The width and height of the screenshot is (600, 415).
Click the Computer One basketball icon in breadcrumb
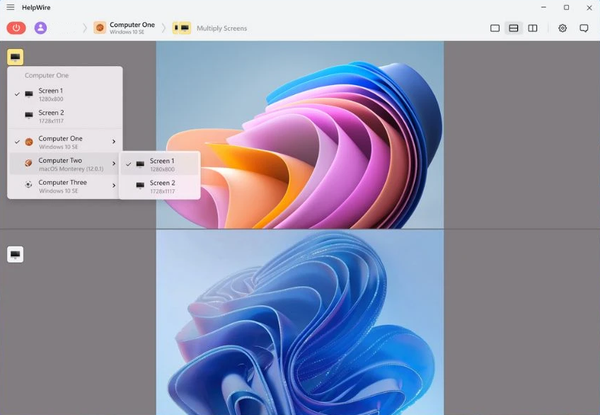click(x=99, y=28)
